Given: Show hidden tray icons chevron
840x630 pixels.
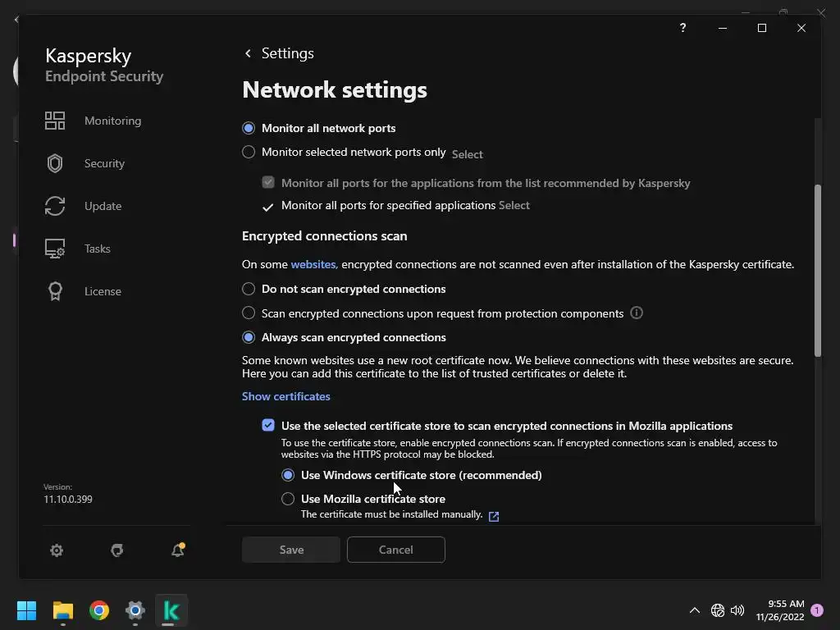Looking at the screenshot, I should 694,610.
